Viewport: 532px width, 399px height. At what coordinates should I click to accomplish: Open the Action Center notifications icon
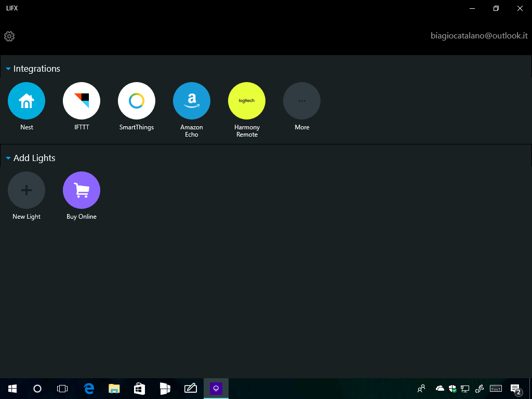point(516,389)
